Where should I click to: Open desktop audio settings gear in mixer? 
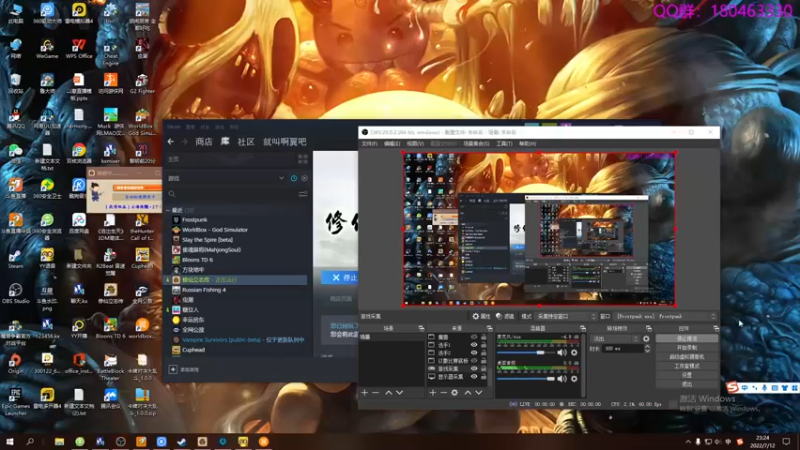(574, 379)
